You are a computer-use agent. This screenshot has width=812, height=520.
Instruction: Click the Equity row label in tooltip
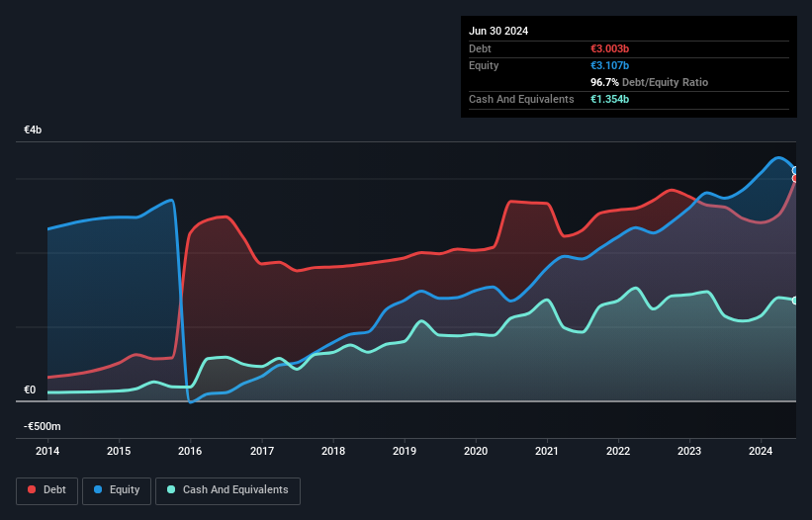click(x=484, y=65)
